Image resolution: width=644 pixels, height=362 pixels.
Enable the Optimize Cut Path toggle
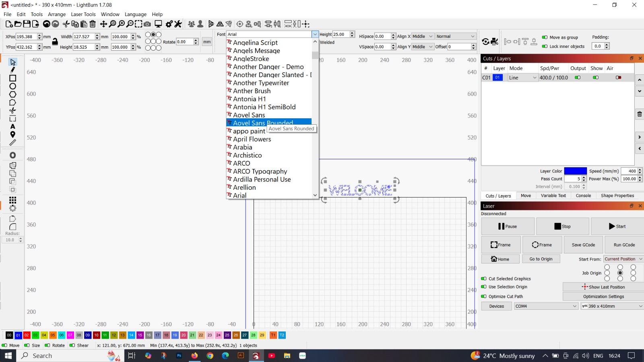coord(484,296)
